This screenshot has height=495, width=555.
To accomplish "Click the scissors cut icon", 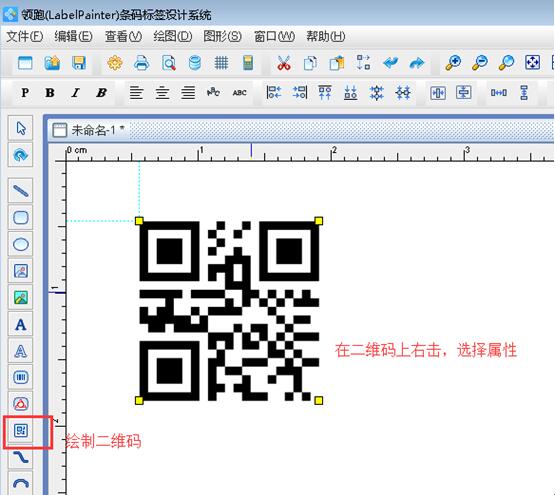I will (284, 63).
